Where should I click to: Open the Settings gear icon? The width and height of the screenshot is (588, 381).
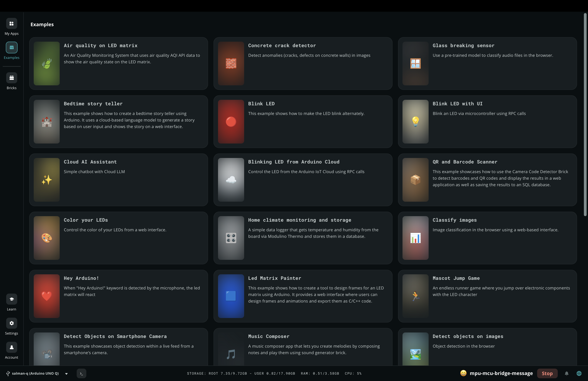12,323
